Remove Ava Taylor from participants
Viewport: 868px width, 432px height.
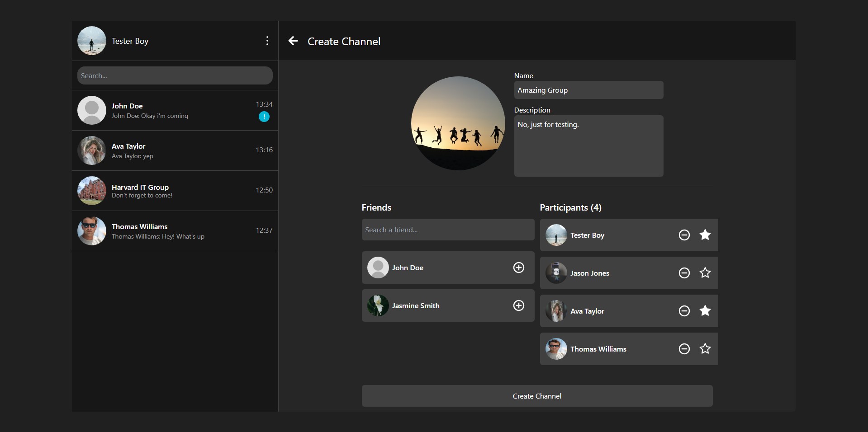(x=684, y=311)
